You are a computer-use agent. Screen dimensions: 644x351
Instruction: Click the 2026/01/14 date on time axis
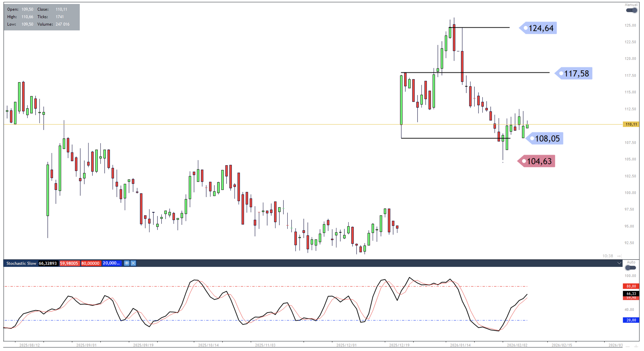pyautogui.click(x=460, y=345)
